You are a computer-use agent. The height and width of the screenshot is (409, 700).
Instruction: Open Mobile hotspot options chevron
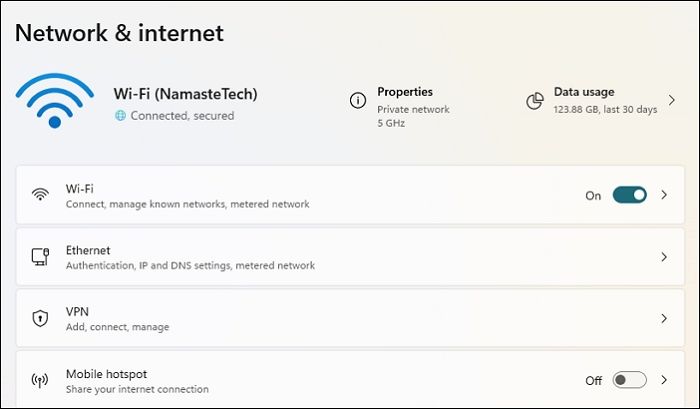click(664, 380)
